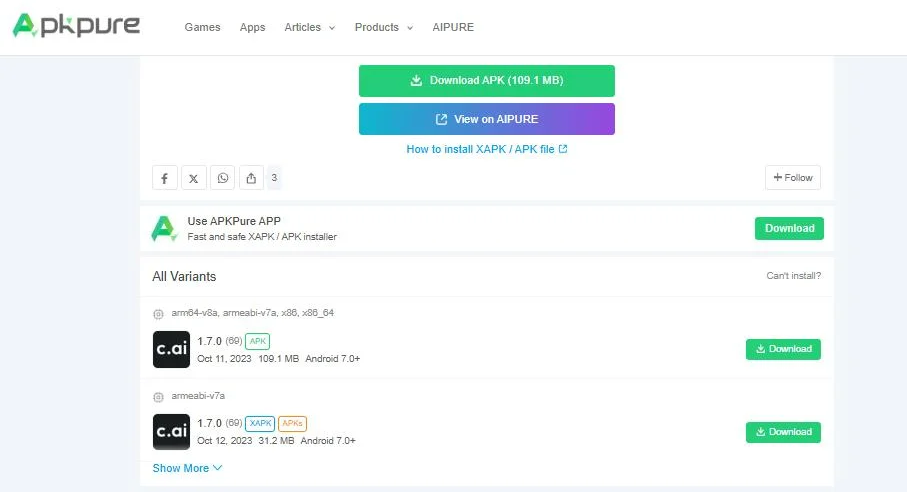
Task: Open the Apps menu item
Action: coord(252,27)
